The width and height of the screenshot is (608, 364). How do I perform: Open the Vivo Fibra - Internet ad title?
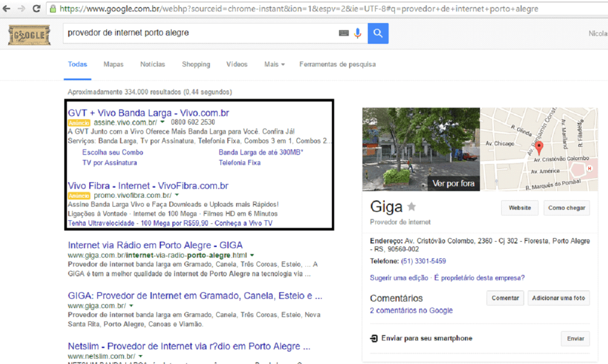tap(148, 186)
